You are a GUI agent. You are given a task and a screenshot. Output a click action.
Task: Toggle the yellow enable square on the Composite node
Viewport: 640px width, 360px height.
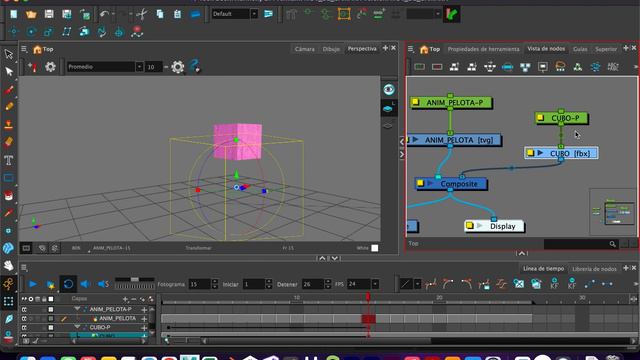(x=420, y=183)
